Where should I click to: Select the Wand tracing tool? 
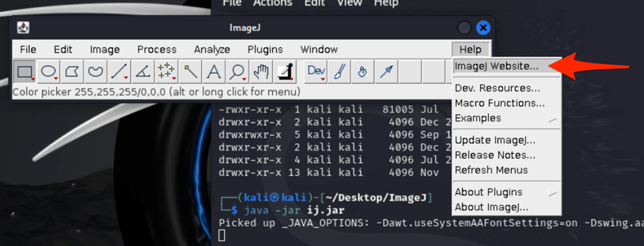[190, 72]
